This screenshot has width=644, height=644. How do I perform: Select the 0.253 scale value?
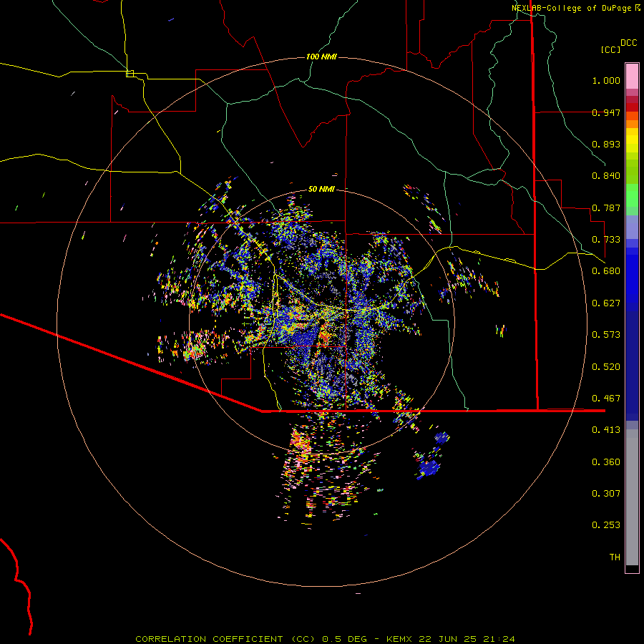coord(606,525)
